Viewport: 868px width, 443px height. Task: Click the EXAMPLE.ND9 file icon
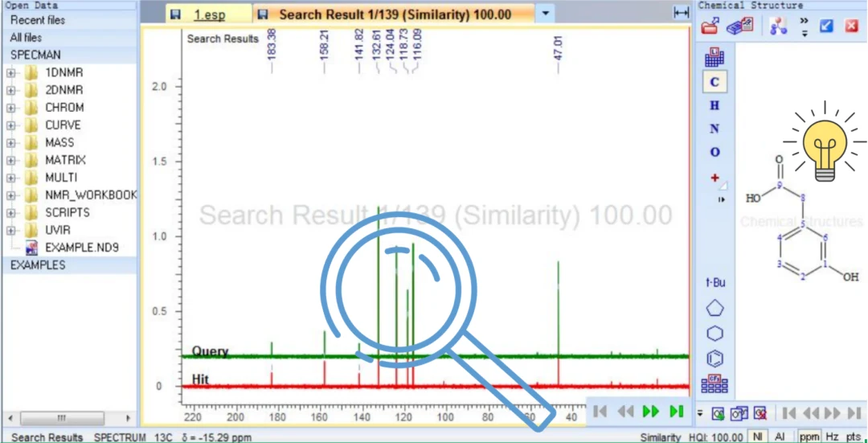pos(31,248)
